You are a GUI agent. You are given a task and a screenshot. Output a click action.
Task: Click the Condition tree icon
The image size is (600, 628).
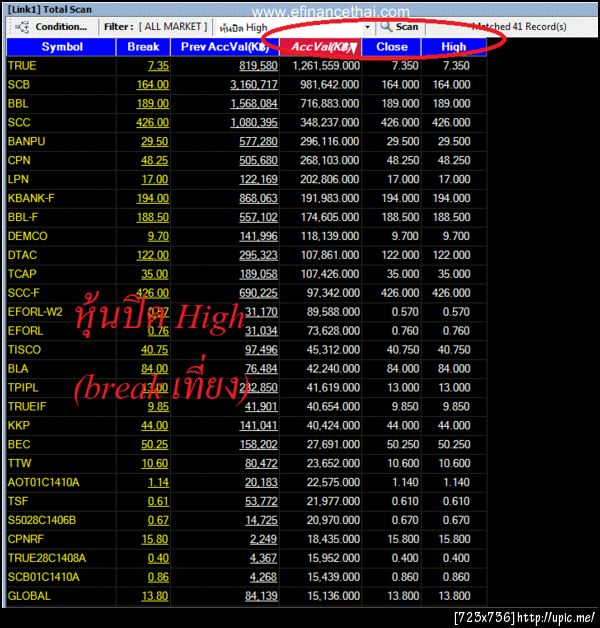point(22,27)
